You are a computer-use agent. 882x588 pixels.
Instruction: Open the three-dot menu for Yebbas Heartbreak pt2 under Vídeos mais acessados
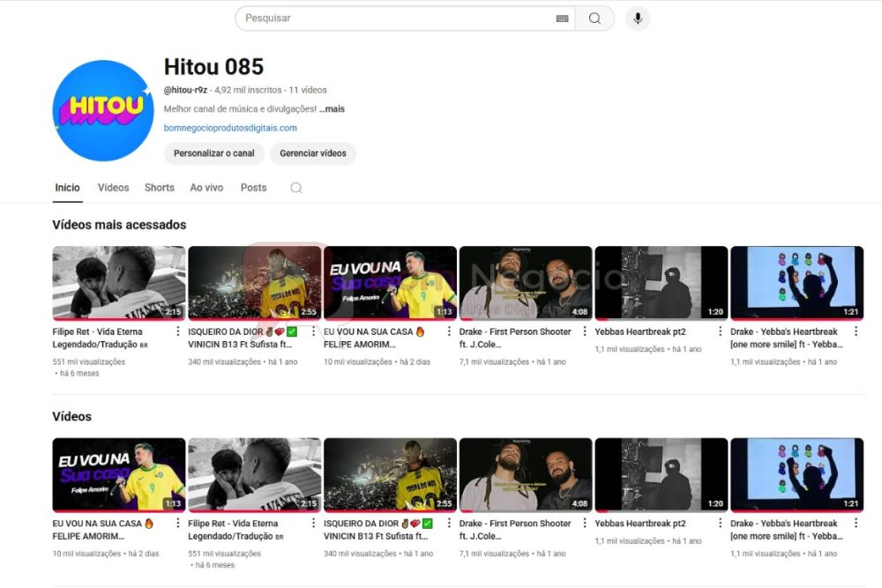pos(720,331)
